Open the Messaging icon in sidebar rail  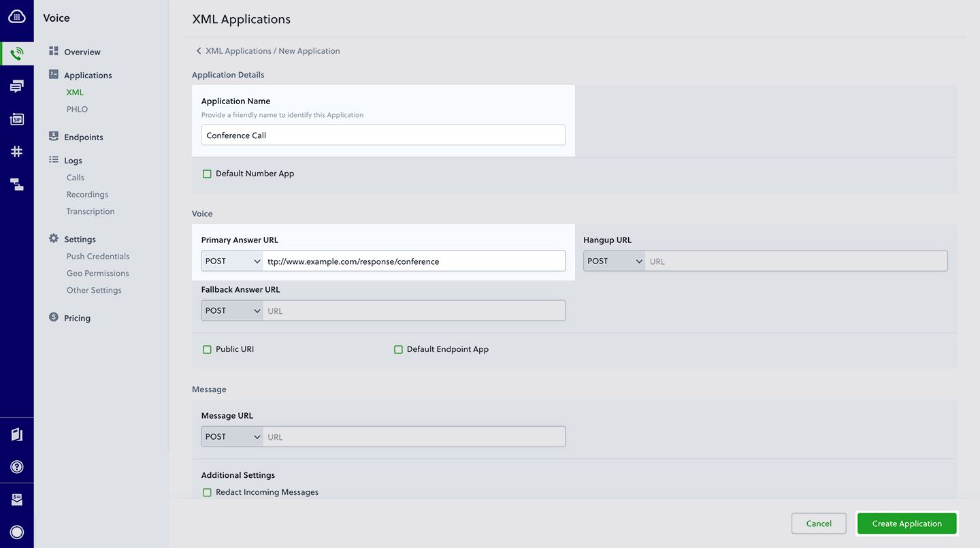pyautogui.click(x=17, y=86)
